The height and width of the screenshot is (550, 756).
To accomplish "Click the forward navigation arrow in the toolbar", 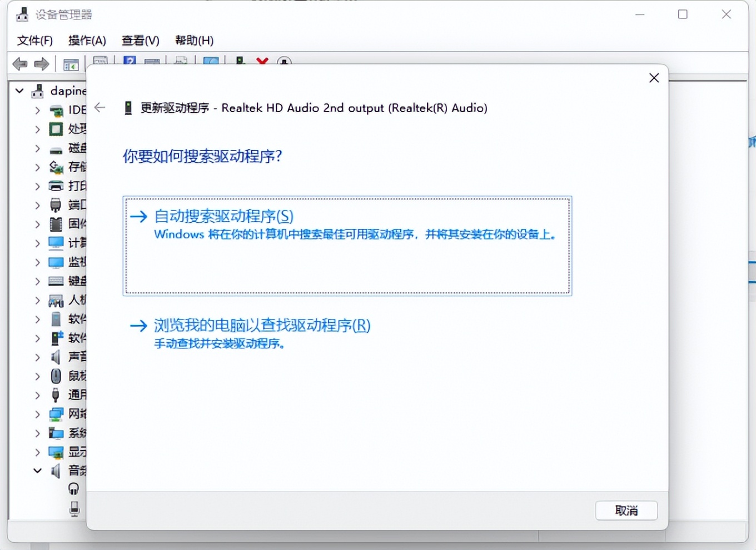I will (41, 63).
